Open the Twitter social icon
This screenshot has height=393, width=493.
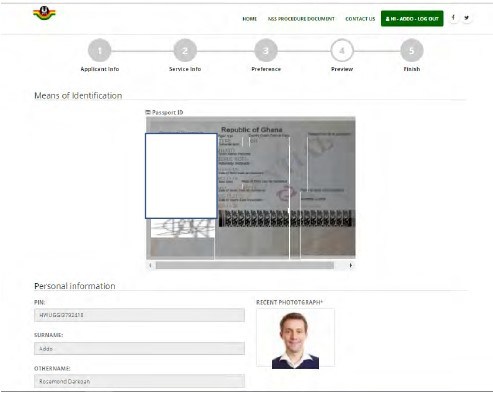[467, 18]
